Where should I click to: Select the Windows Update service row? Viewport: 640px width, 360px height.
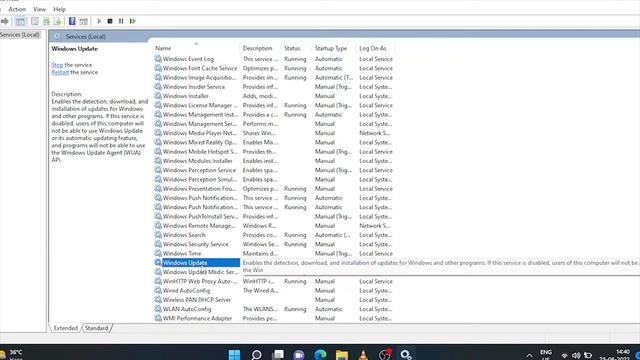tap(197, 263)
